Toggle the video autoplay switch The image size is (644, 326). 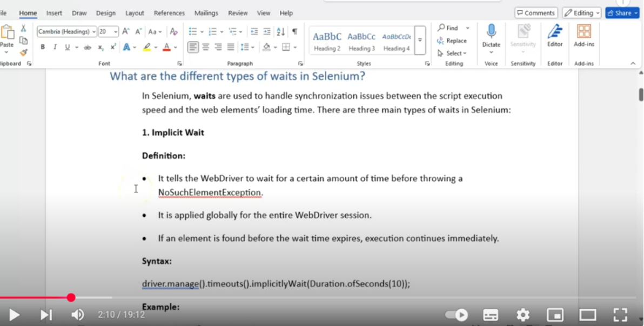click(x=457, y=315)
